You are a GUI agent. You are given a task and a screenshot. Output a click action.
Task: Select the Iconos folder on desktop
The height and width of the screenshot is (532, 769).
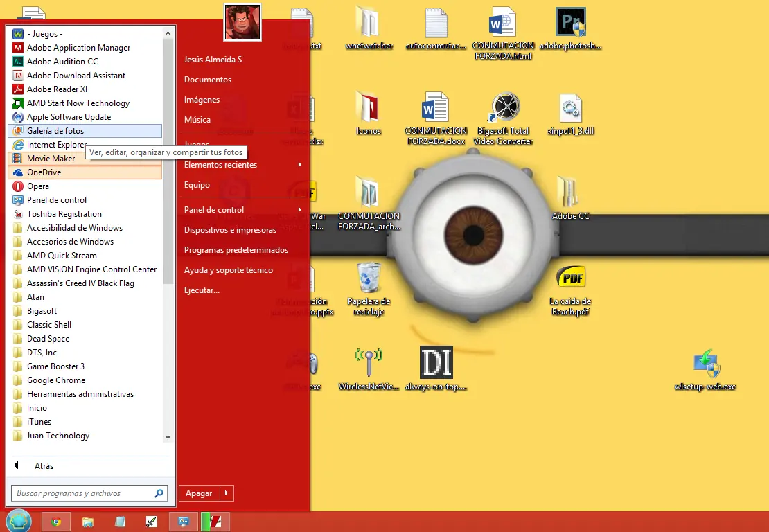coord(369,114)
